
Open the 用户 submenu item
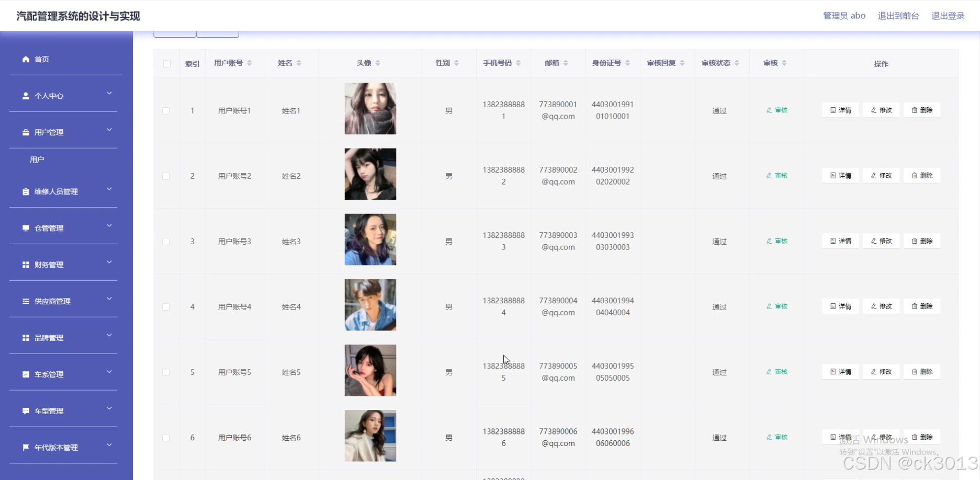[37, 159]
